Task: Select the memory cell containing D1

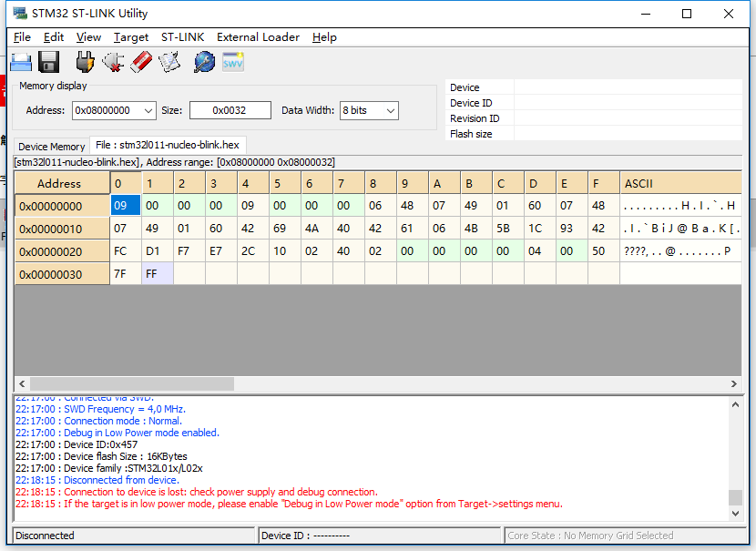Action: point(158,251)
